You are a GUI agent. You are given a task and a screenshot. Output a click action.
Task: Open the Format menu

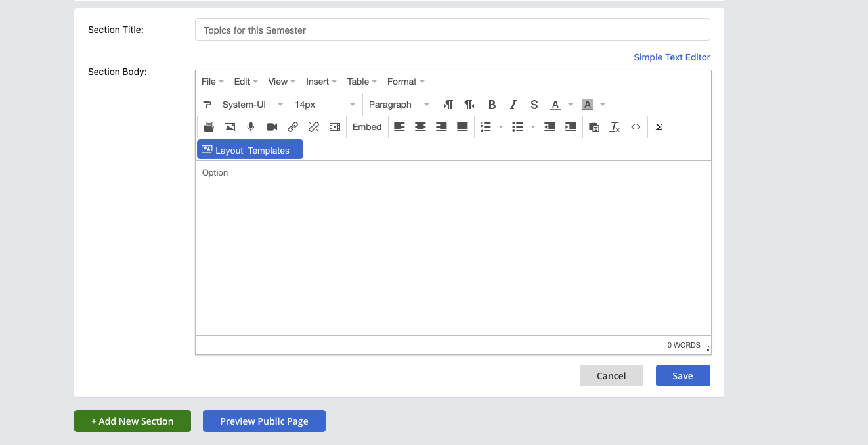(406, 82)
